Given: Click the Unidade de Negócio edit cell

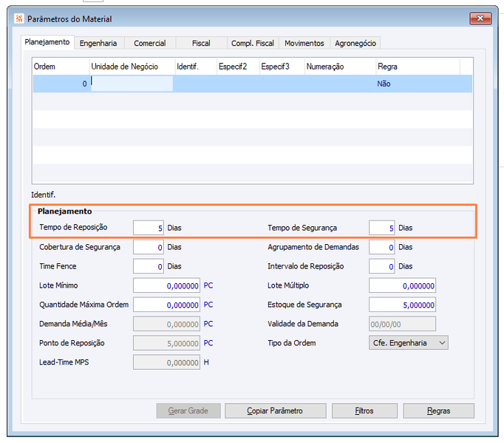Looking at the screenshot, I should tap(132, 84).
